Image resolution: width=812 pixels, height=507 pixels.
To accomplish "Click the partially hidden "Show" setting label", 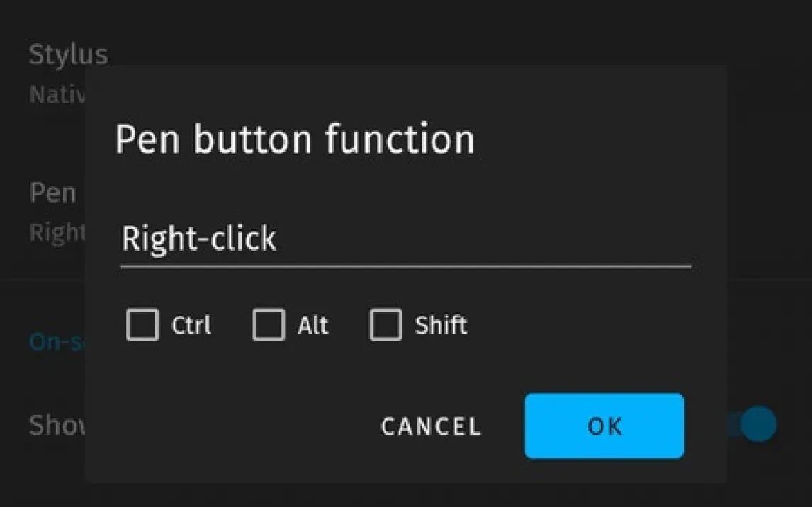I will click(x=55, y=425).
